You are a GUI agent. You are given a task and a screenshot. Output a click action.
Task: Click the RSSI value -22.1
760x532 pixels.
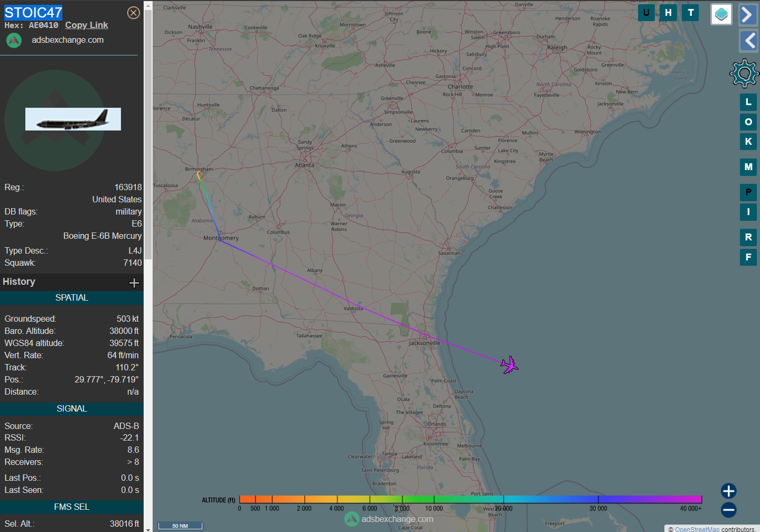click(129, 437)
